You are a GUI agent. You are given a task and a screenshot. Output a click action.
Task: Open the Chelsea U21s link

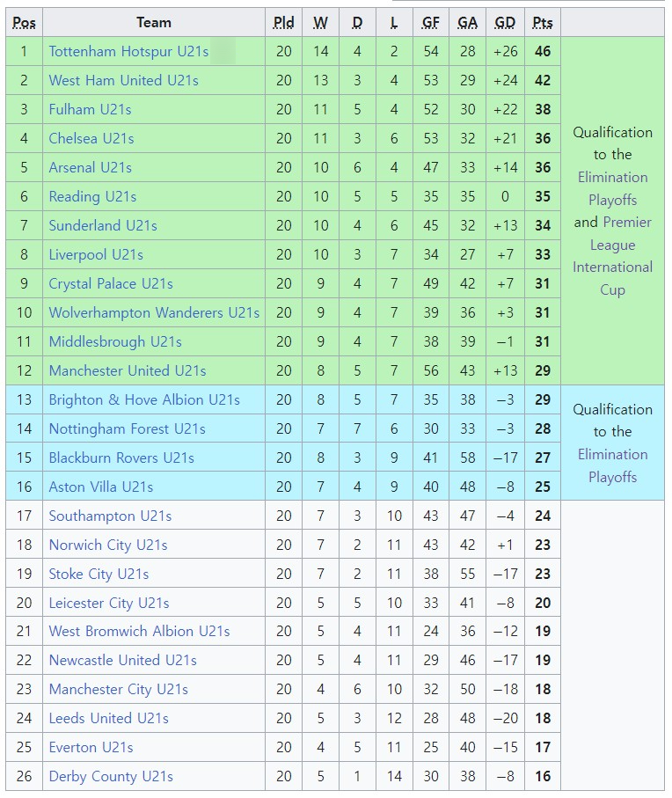91,138
